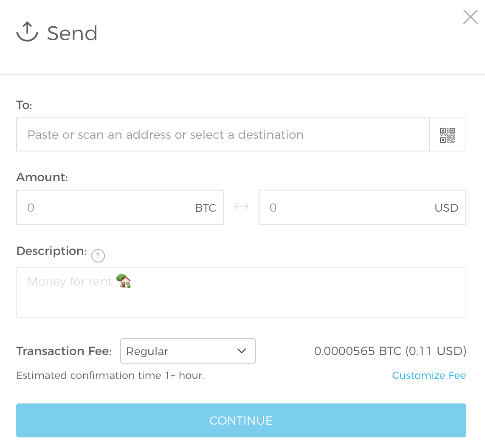Screen dimensions: 485x448
Task: Click the "Description:" label
Action: tap(51, 251)
